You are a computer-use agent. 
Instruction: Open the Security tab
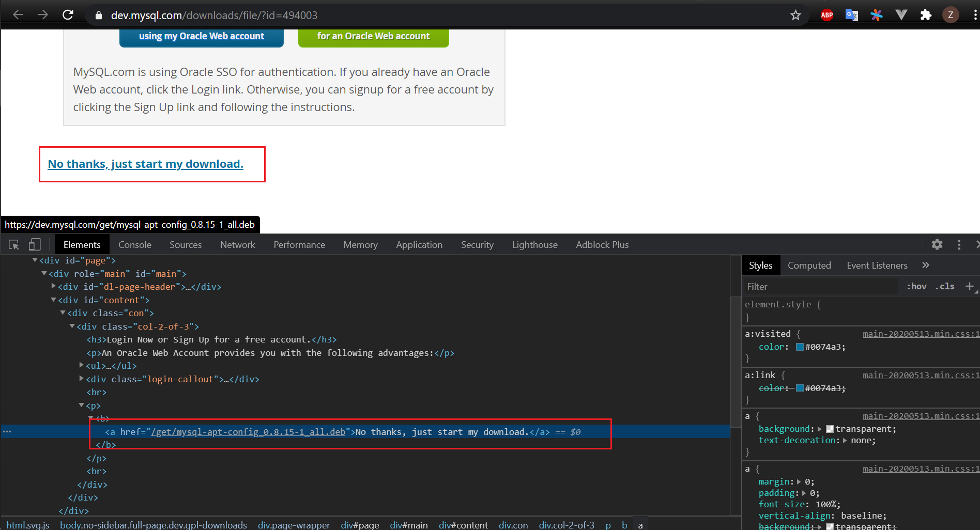tap(477, 244)
